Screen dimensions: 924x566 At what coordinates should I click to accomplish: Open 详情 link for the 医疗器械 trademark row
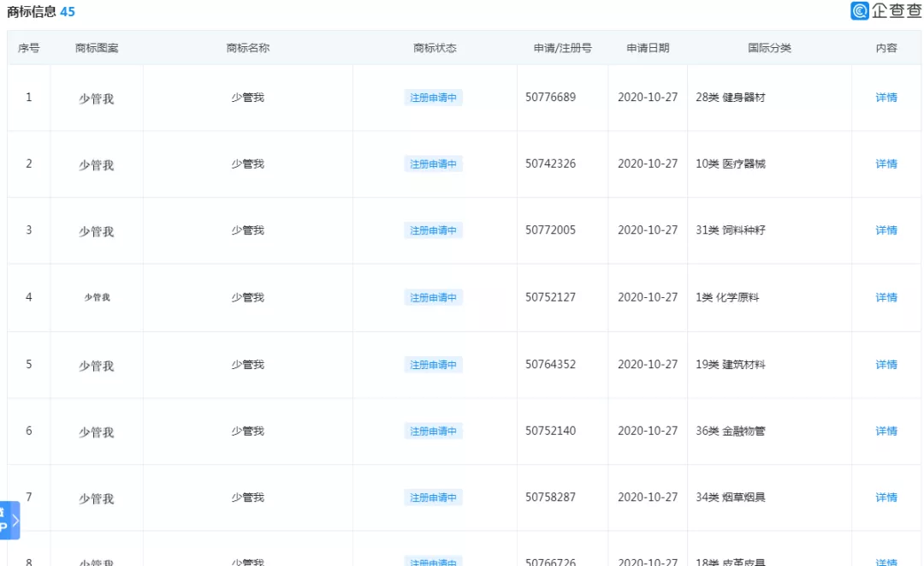[885, 164]
